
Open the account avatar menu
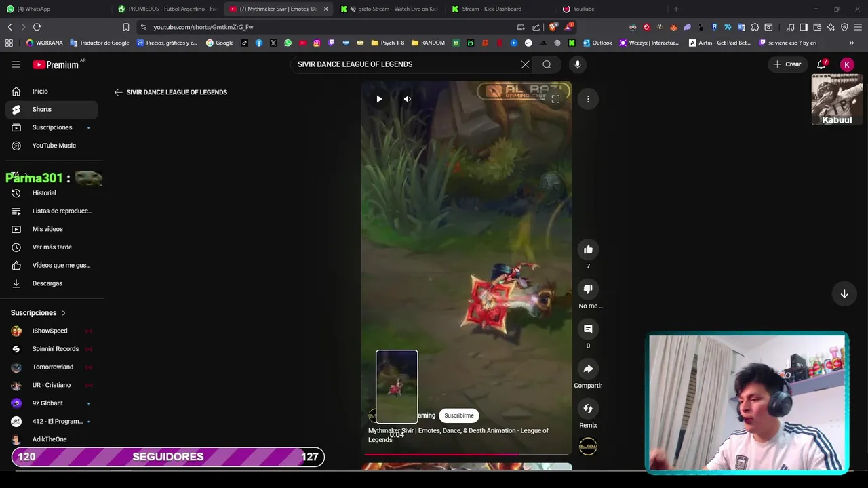click(x=847, y=64)
